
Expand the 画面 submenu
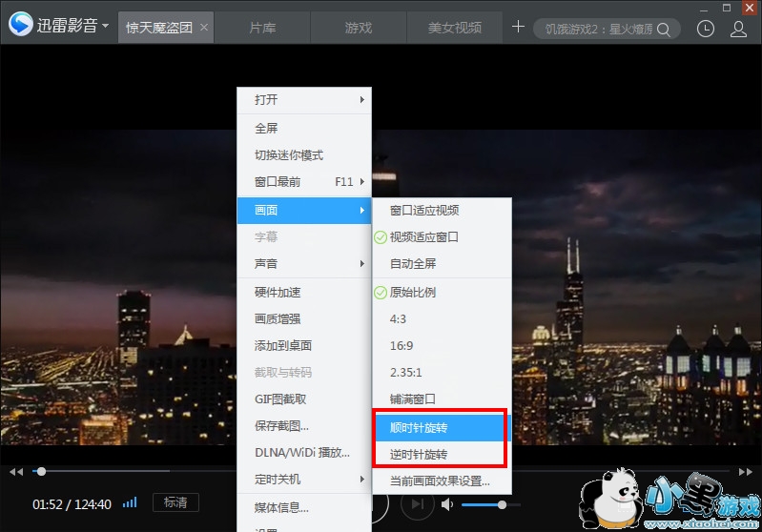coord(304,211)
